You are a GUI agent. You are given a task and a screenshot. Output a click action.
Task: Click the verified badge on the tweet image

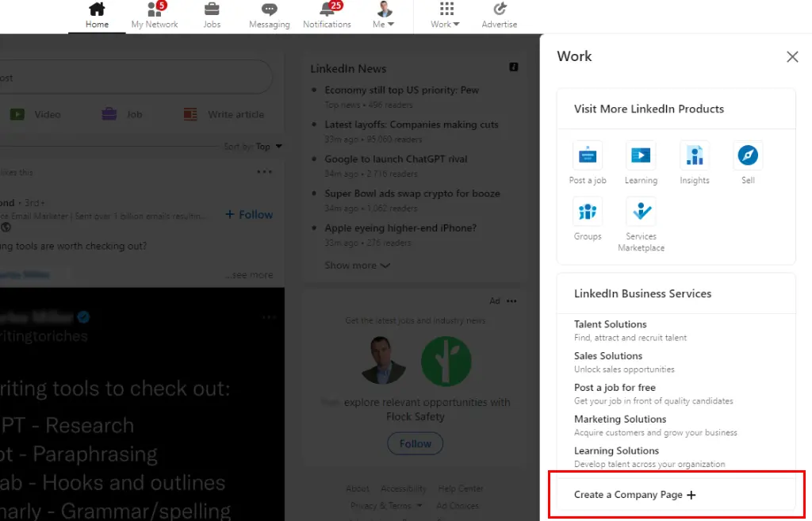[83, 317]
